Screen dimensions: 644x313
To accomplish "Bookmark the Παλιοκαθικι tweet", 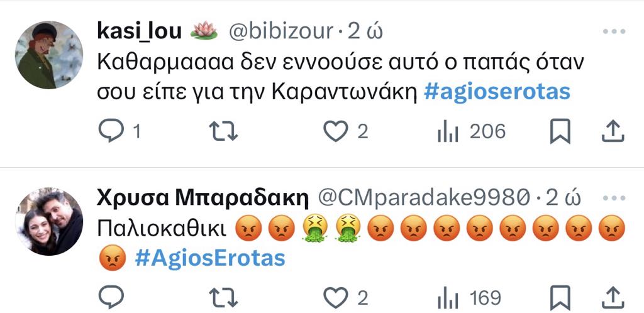I will click(560, 298).
